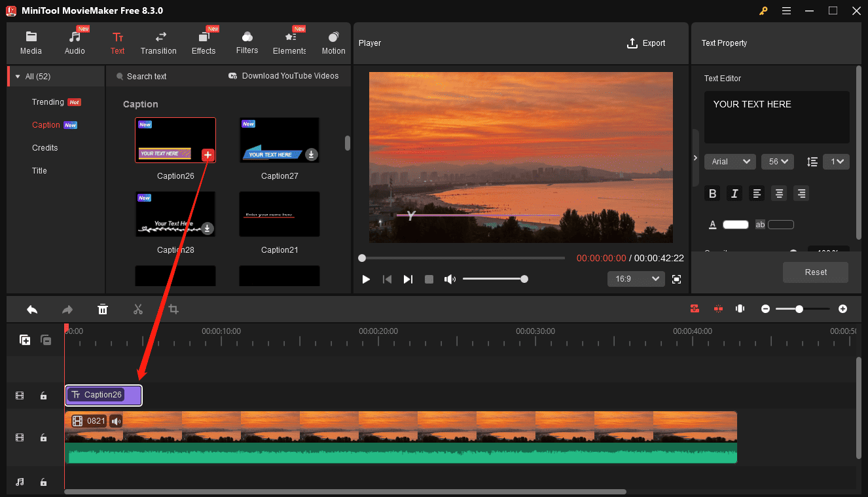Open the Media tab
This screenshot has height=497, width=868.
tap(31, 43)
